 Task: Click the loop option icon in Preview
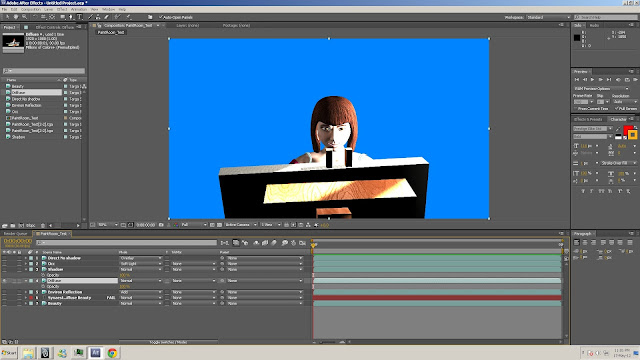pos(627,80)
